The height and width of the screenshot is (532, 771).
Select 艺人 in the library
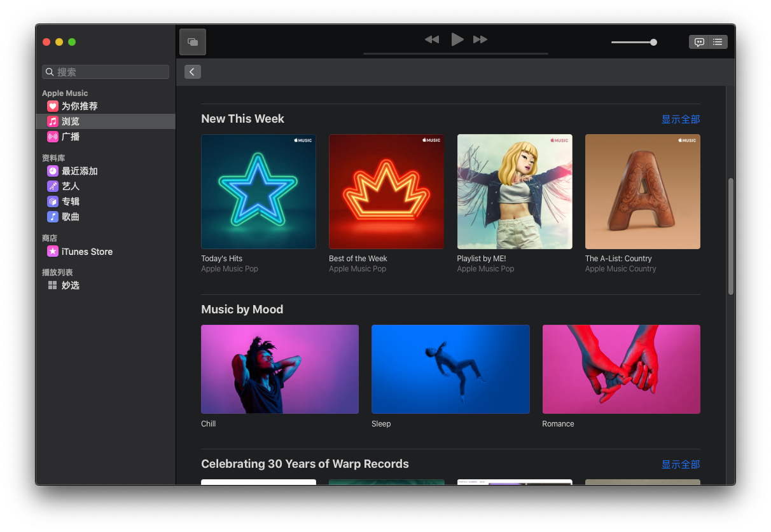70,186
